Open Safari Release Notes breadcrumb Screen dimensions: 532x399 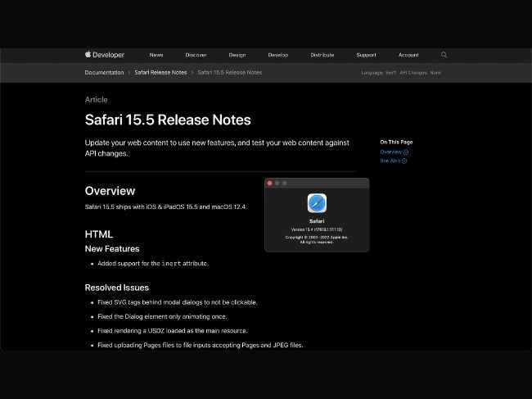(x=160, y=73)
